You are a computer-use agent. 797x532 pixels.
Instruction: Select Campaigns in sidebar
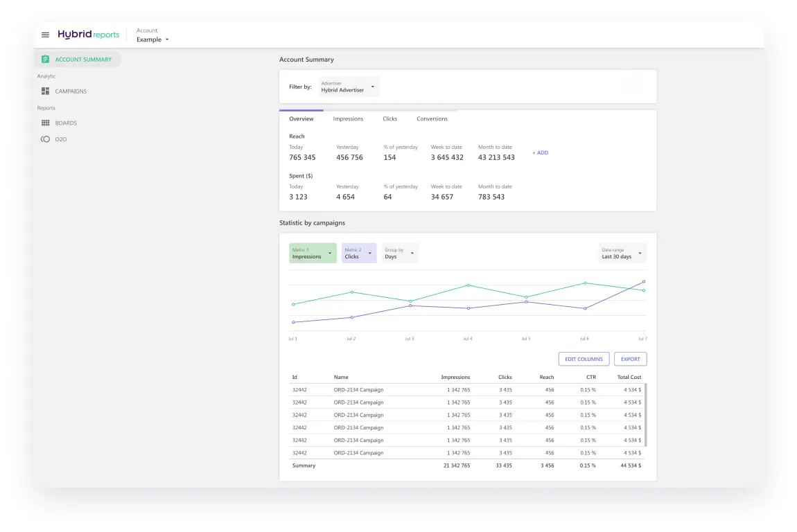(71, 91)
